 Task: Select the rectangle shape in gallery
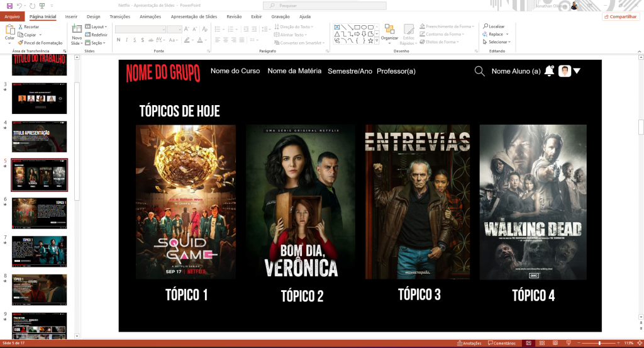(x=357, y=27)
